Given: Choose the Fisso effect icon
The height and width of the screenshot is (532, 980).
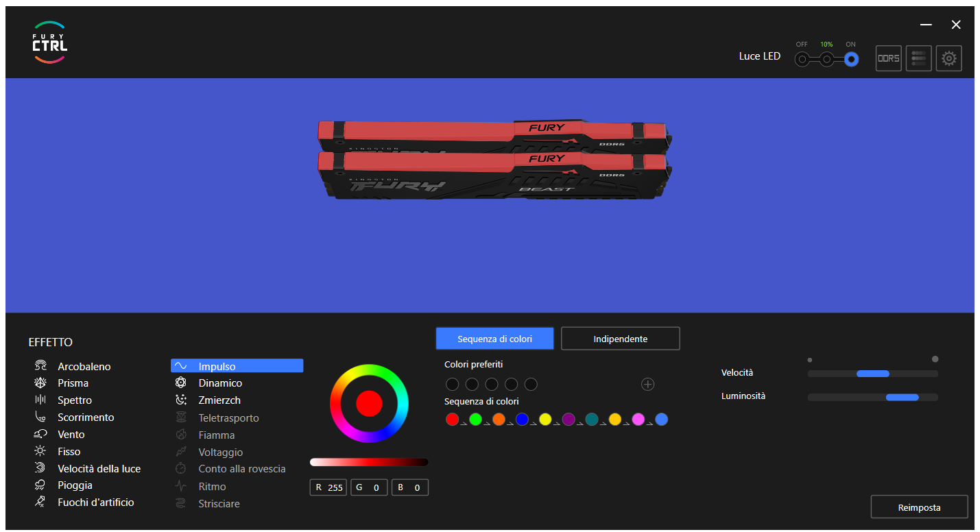Looking at the screenshot, I should [x=40, y=451].
